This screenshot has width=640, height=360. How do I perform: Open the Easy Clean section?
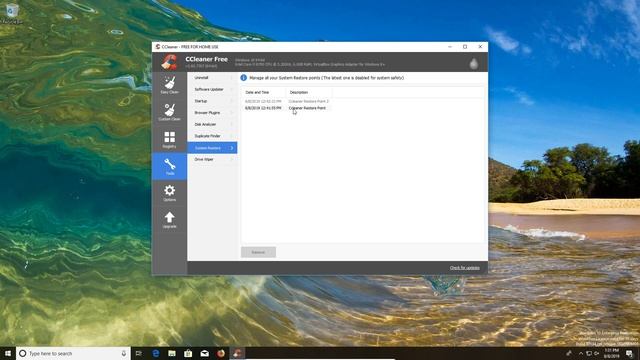169,85
